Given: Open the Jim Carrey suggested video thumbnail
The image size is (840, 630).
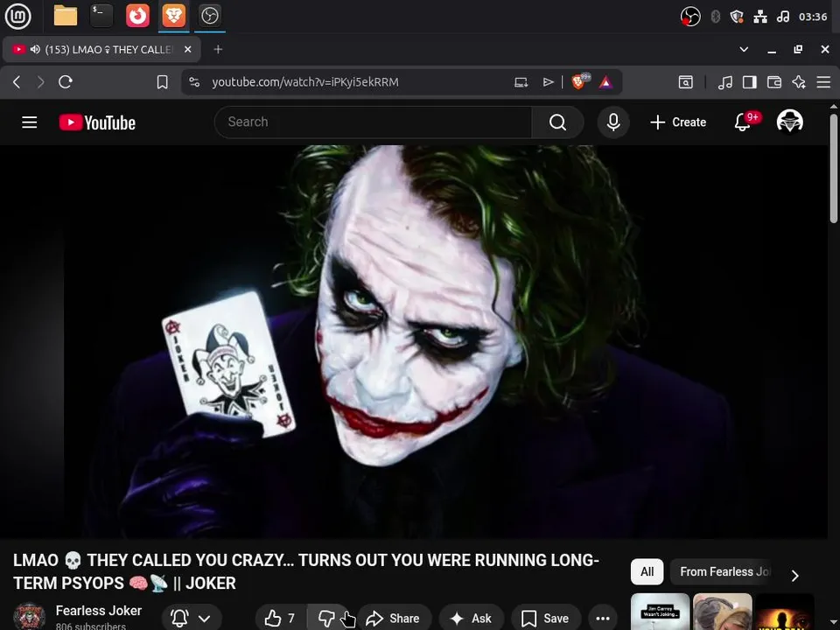Looking at the screenshot, I should tap(660, 612).
